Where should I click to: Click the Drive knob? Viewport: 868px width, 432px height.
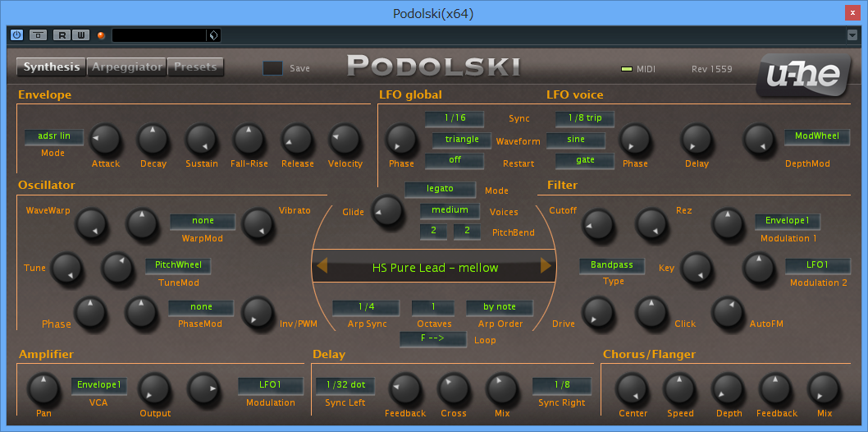598,312
